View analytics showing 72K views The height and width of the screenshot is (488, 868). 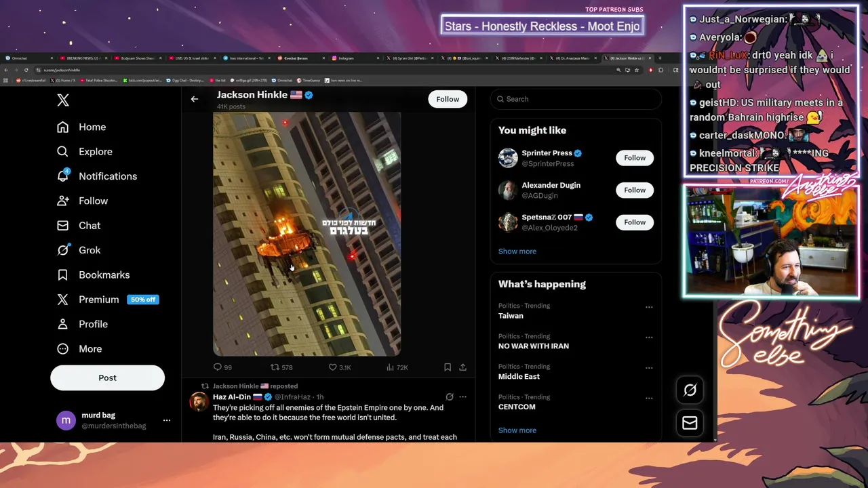(397, 367)
